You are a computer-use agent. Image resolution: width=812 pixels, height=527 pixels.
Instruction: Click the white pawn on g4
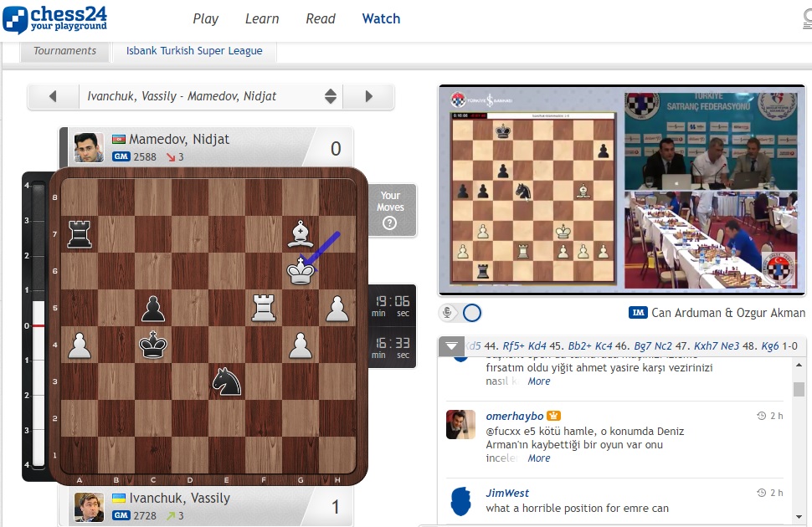(x=301, y=345)
